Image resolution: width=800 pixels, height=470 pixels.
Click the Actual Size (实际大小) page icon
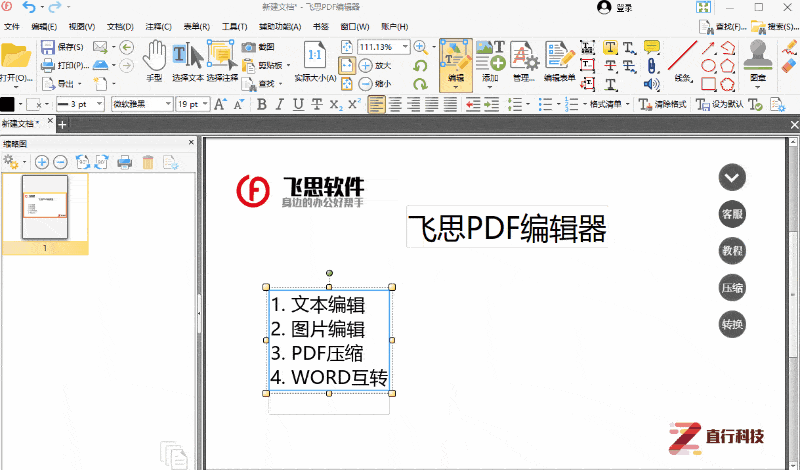coord(315,55)
